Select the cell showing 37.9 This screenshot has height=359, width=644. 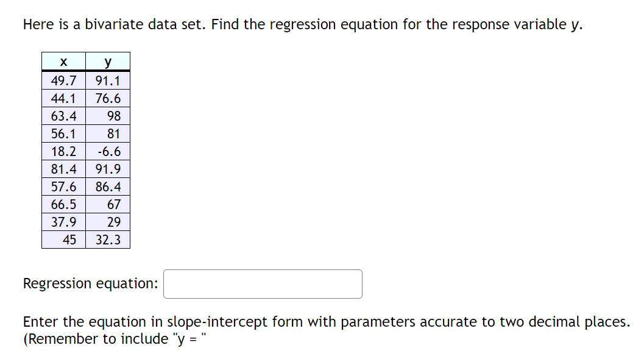tap(63, 222)
